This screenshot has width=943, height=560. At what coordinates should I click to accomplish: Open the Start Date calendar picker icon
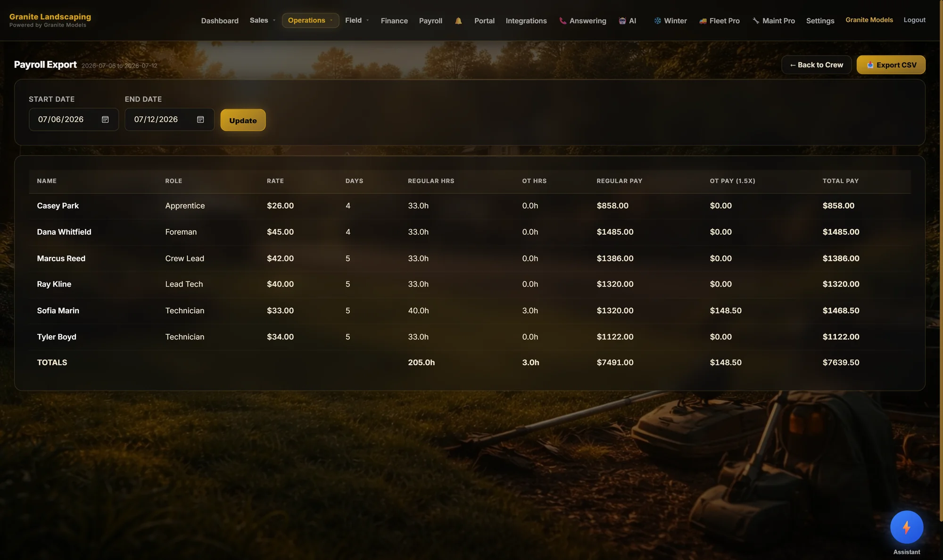click(105, 120)
